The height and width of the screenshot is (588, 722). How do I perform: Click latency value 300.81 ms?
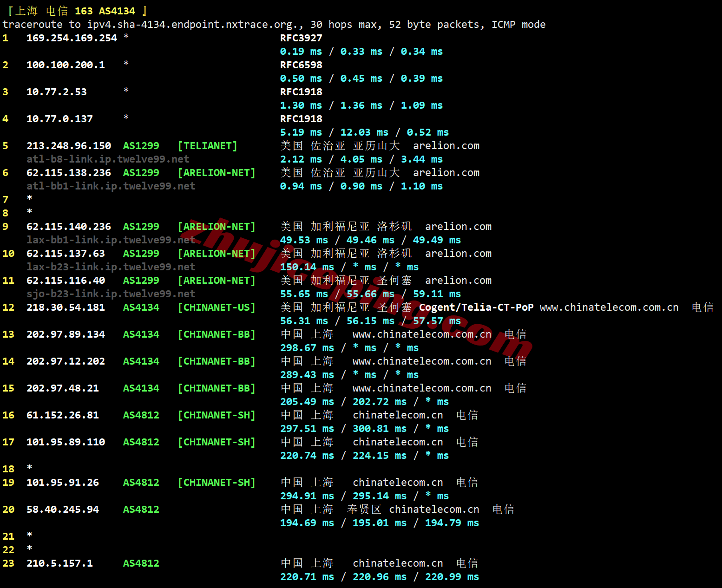pyautogui.click(x=380, y=429)
